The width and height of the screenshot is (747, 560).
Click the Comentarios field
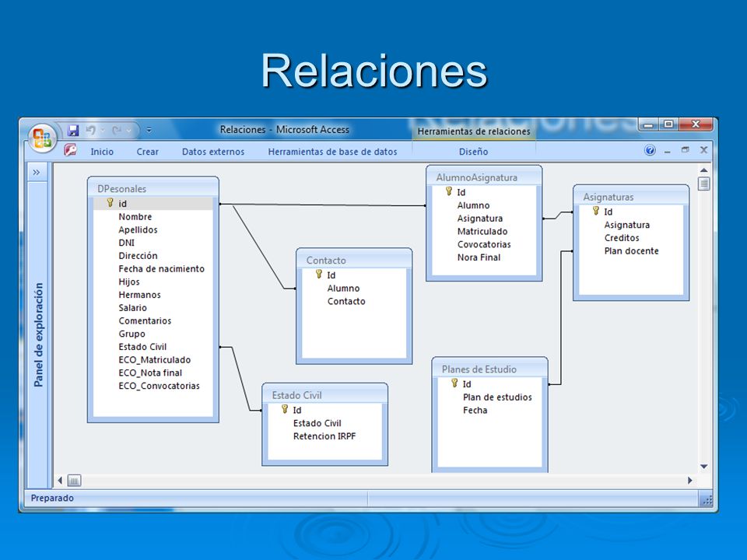click(x=145, y=320)
